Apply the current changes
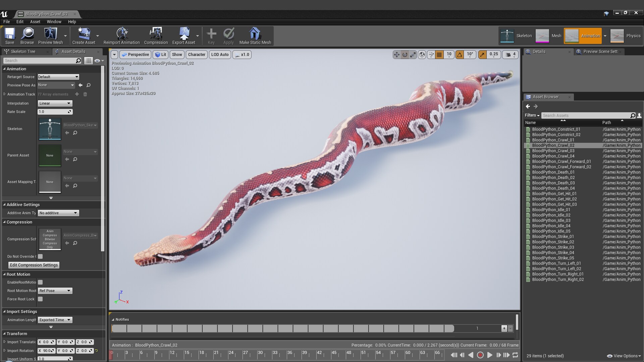 pyautogui.click(x=228, y=36)
